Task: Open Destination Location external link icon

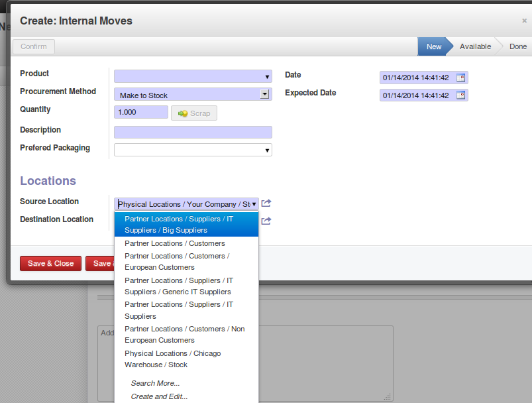Action: point(266,221)
